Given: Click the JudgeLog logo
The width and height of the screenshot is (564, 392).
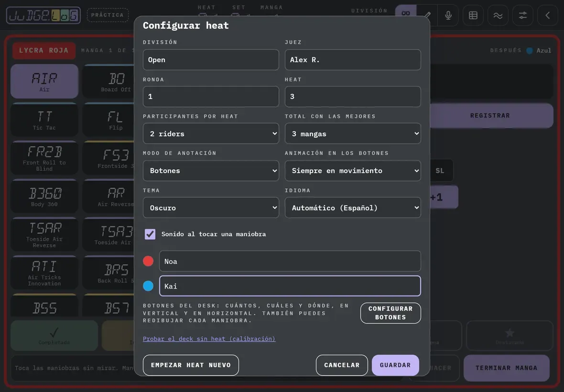Looking at the screenshot, I should coord(43,15).
